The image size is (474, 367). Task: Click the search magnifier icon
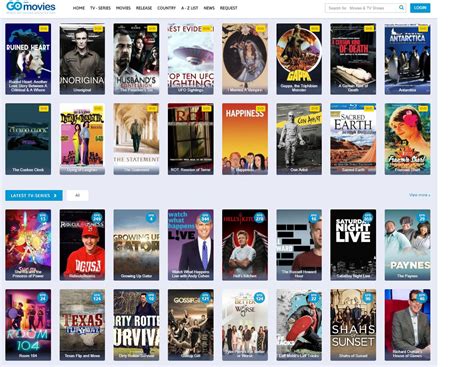pos(401,8)
